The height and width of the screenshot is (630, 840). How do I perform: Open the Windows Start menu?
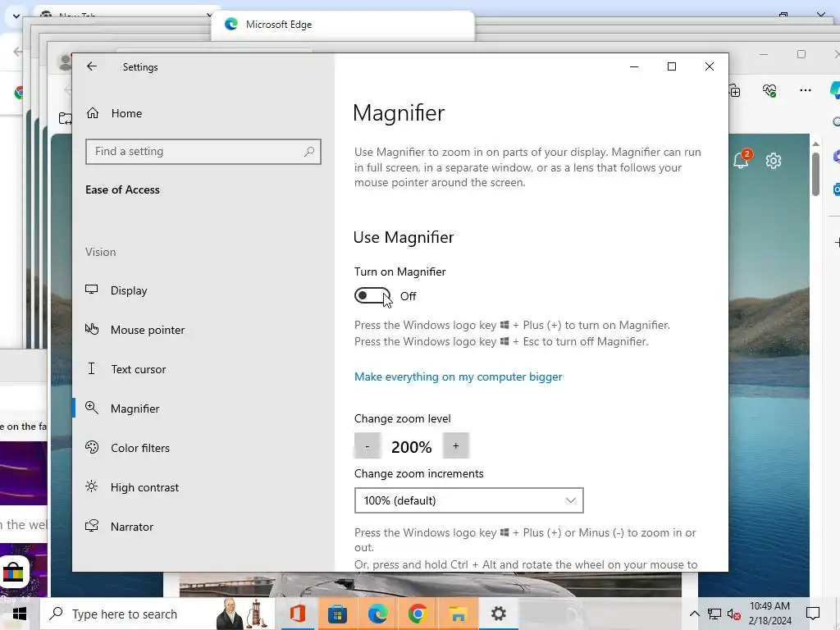pyautogui.click(x=20, y=614)
